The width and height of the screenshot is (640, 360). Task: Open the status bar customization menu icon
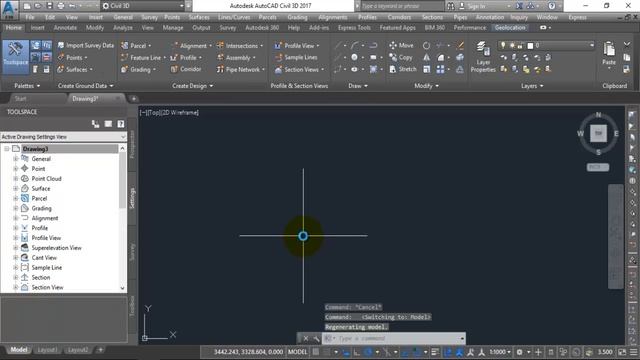[633, 352]
